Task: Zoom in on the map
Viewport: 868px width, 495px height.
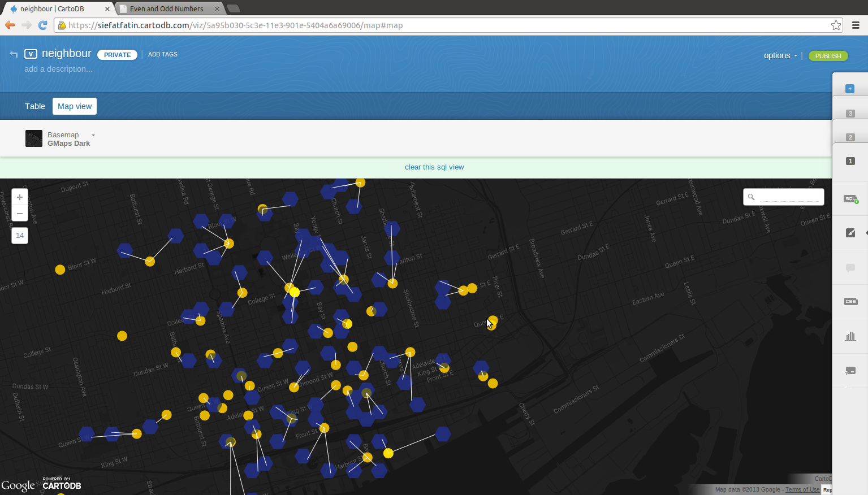Action: click(20, 197)
